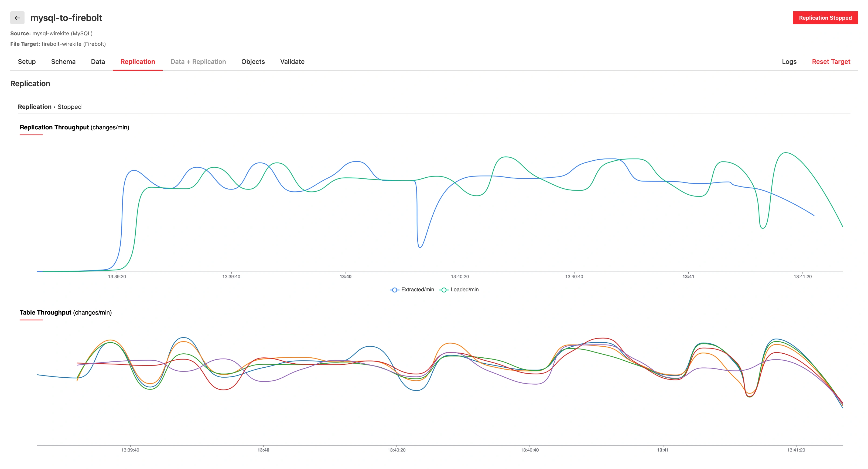Switch to the Data tab
Screen dimensions: 868x469
coord(98,62)
